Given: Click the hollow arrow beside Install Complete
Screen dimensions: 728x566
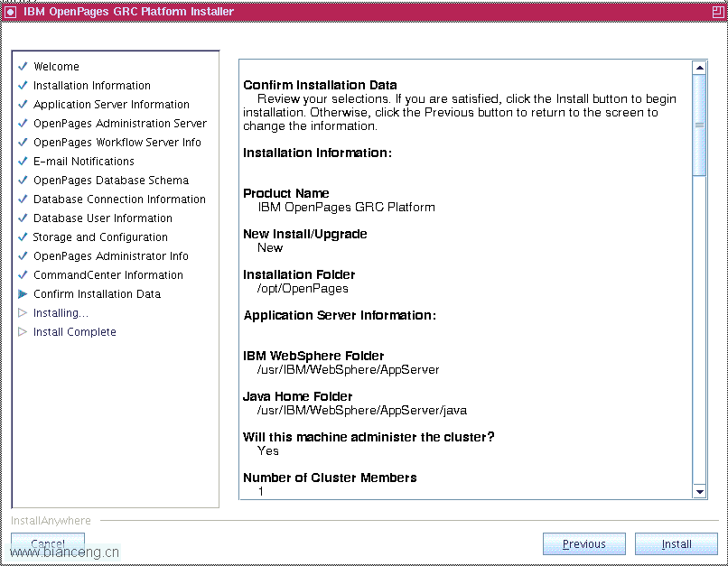Looking at the screenshot, I should (x=23, y=331).
